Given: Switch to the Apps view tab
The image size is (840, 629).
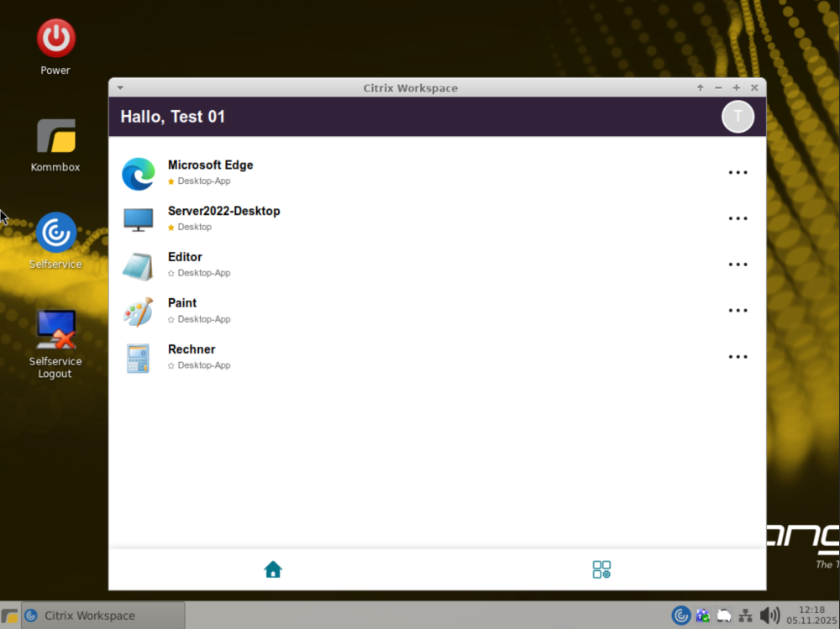Looking at the screenshot, I should [601, 570].
